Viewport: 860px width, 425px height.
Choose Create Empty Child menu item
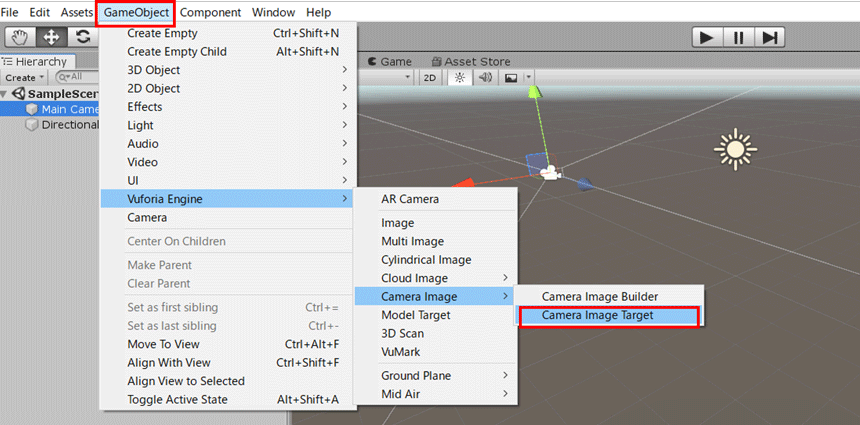tap(229, 52)
